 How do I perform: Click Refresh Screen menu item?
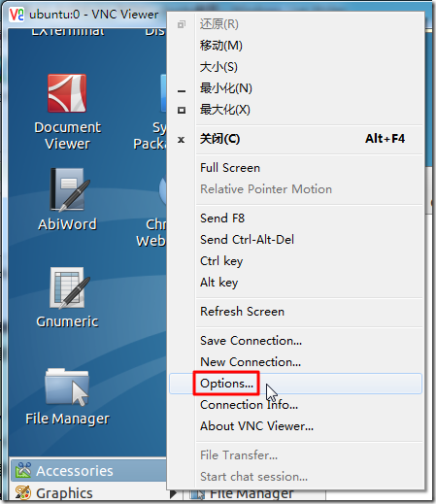point(295,312)
